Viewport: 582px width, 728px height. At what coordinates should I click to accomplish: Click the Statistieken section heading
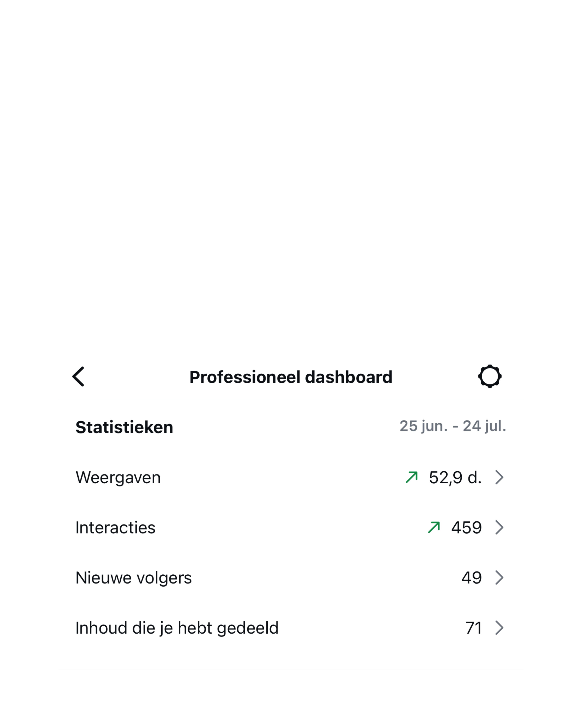click(x=124, y=427)
